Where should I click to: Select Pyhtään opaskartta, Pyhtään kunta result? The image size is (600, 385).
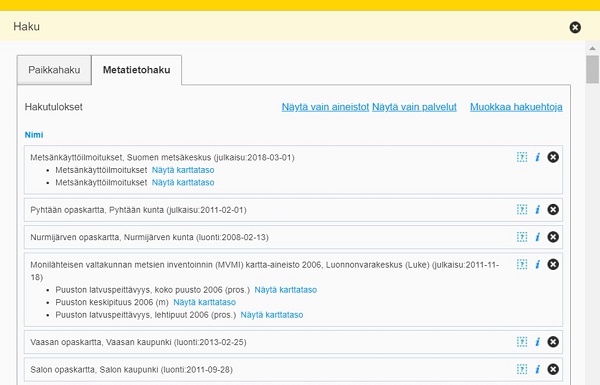pyautogui.click(x=138, y=210)
